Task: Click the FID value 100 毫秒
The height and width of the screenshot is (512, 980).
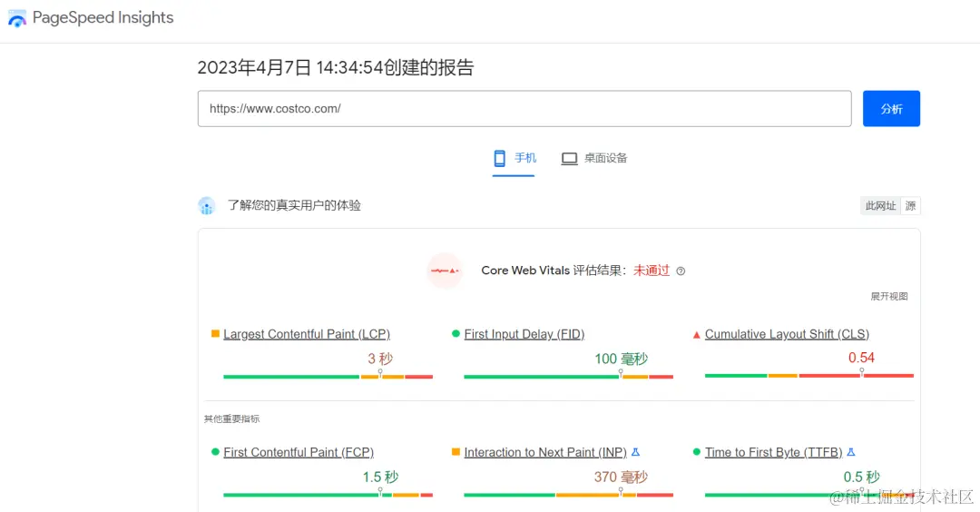Action: pyautogui.click(x=621, y=359)
